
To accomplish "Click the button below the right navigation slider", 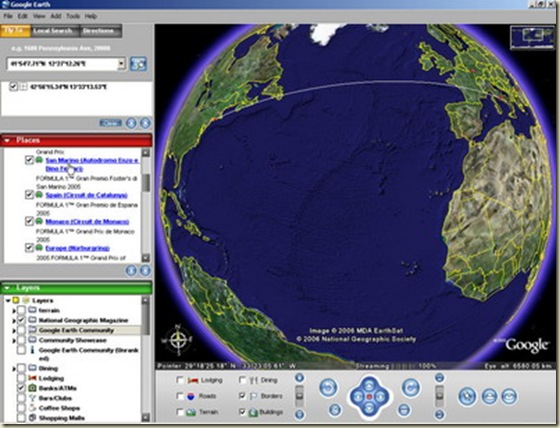I will point(440,414).
